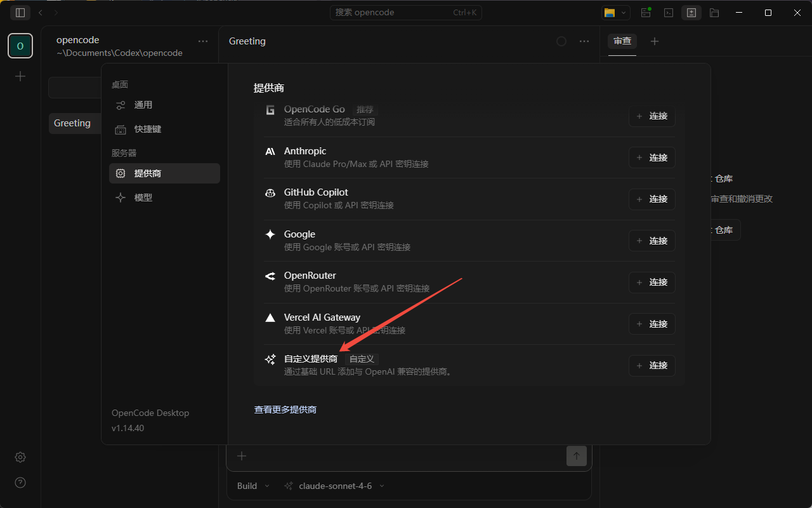Click the OpenRouter provider name
The width and height of the screenshot is (812, 508).
[x=310, y=276]
